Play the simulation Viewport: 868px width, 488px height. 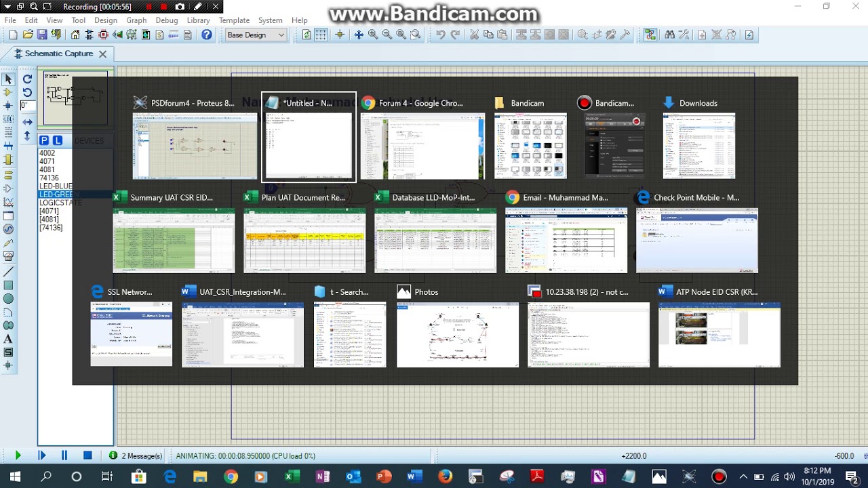18,456
